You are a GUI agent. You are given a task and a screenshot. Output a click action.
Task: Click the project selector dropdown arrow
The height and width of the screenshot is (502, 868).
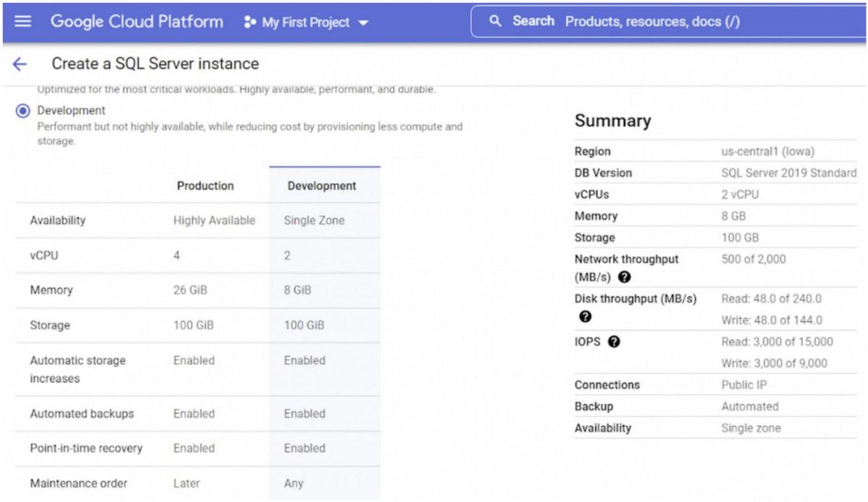363,22
